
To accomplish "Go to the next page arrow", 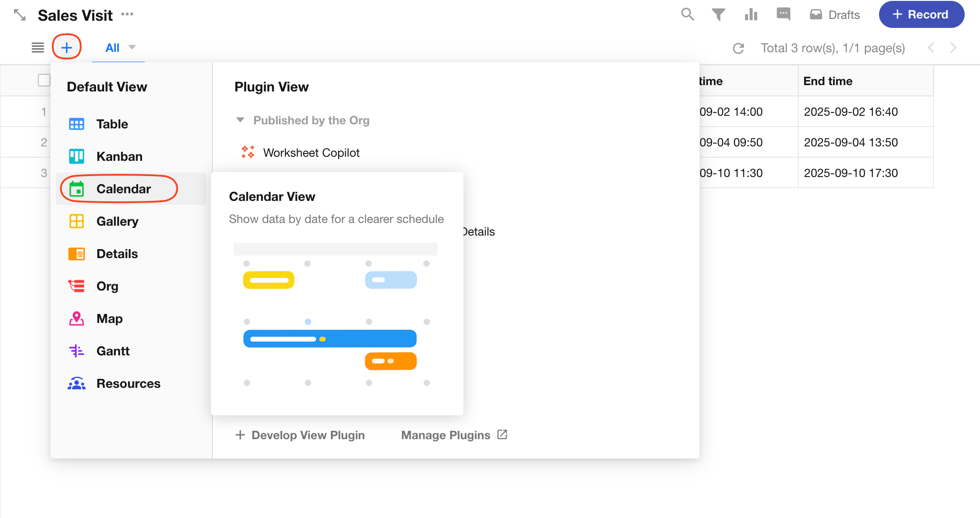I will 953,48.
